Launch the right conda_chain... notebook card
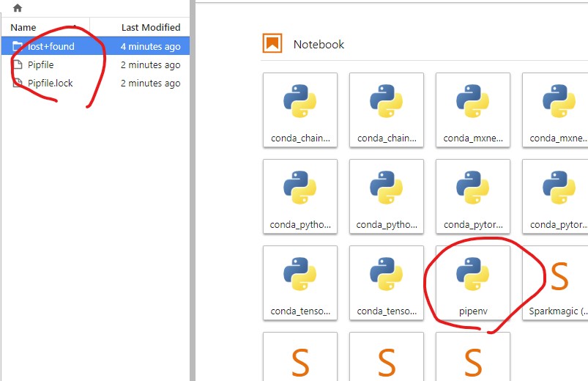Viewport: 588px width, 381px height. click(x=387, y=110)
